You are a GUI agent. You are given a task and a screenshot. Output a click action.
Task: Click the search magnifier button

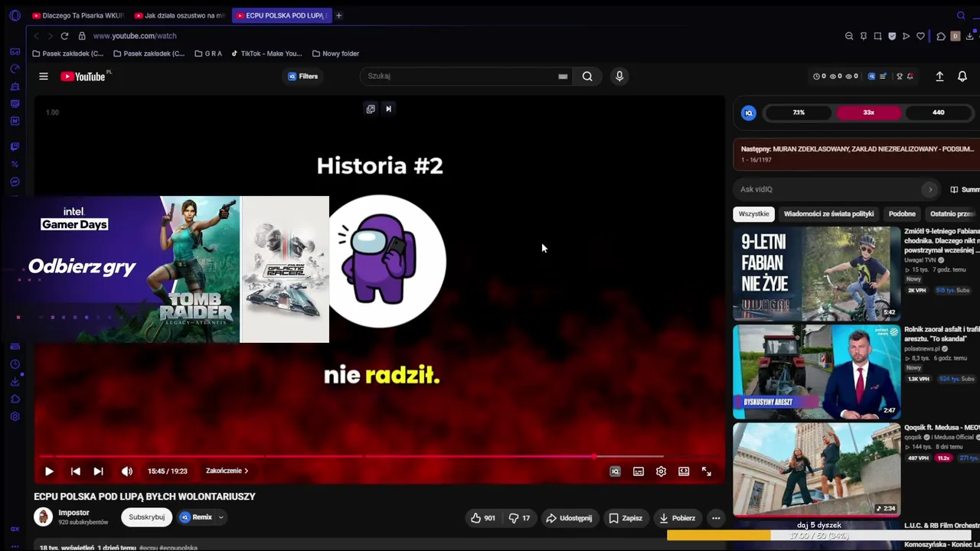click(x=587, y=77)
